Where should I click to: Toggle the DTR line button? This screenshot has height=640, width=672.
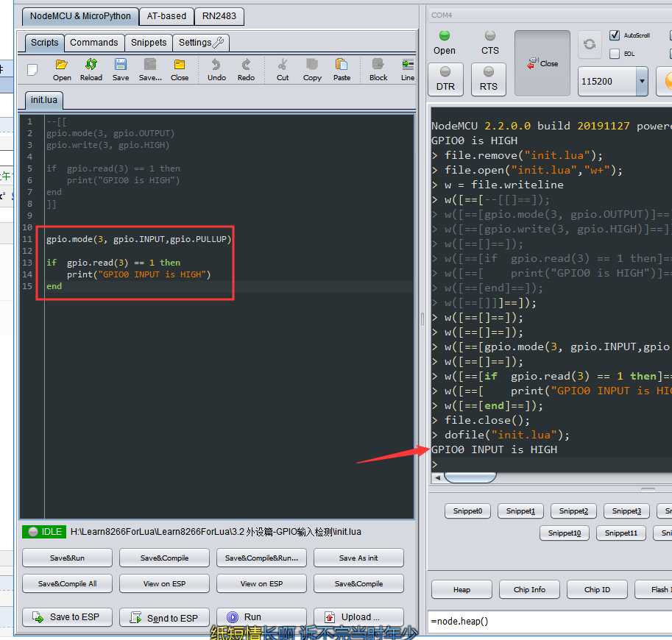click(x=445, y=79)
